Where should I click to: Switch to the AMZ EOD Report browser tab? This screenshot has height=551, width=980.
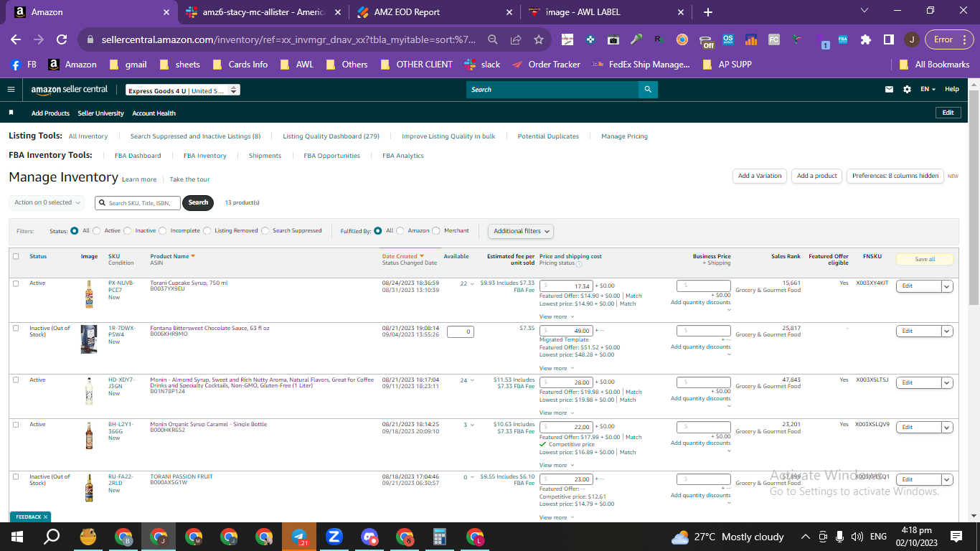(x=434, y=12)
